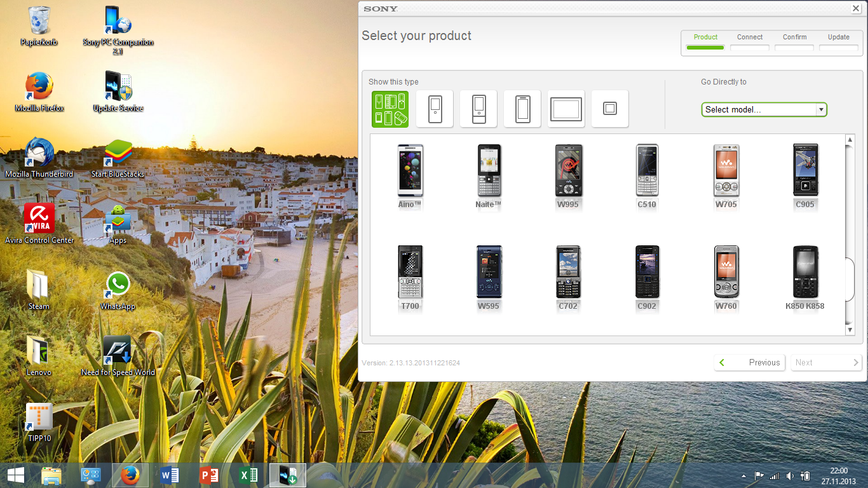Open battery power tray icon
Image resolution: width=868 pixels, height=488 pixels.
tap(805, 476)
